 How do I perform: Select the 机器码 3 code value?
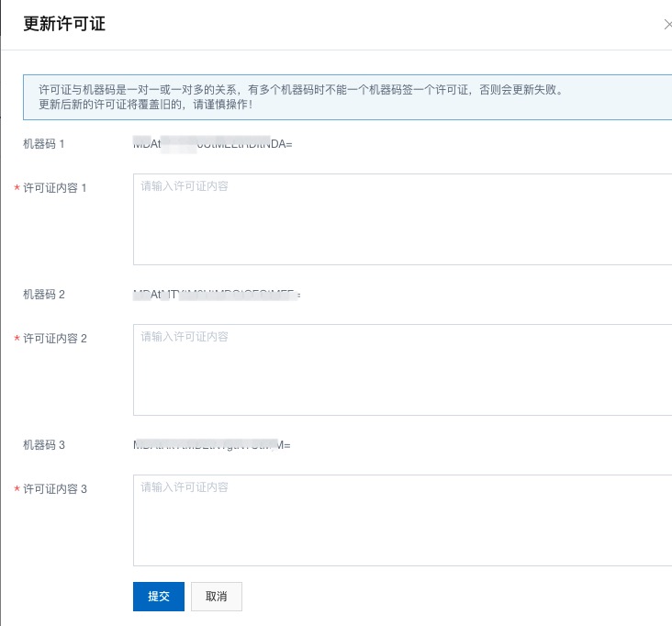(212, 445)
